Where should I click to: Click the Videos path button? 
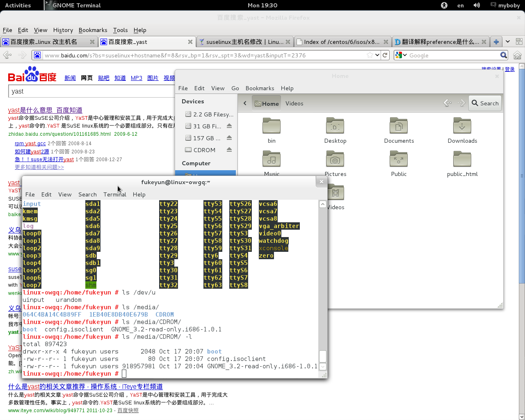pyautogui.click(x=294, y=103)
